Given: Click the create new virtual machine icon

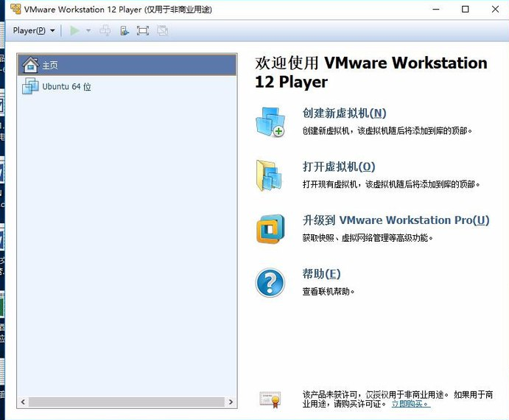Looking at the screenshot, I should 270,122.
